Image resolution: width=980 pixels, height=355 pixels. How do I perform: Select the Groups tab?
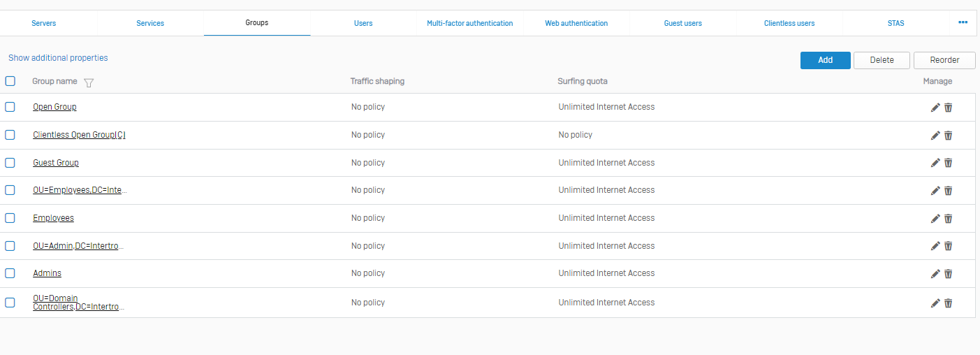point(257,23)
